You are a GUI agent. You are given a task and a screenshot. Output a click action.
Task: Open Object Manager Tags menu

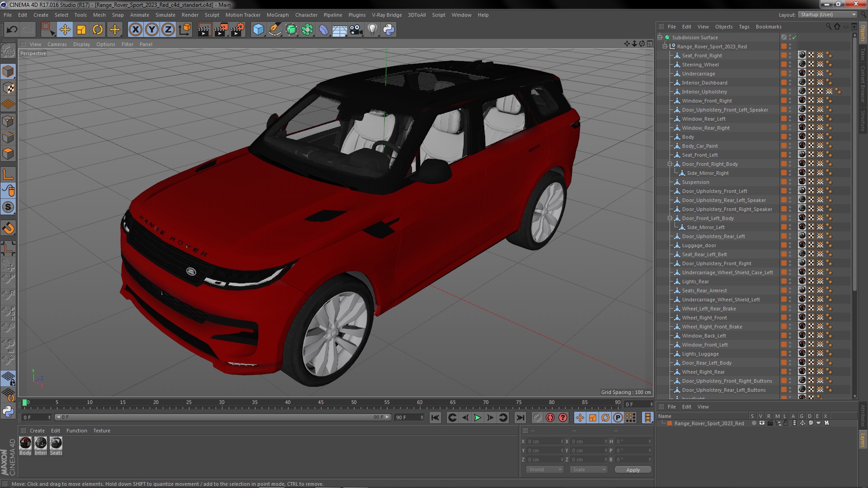coord(744,27)
